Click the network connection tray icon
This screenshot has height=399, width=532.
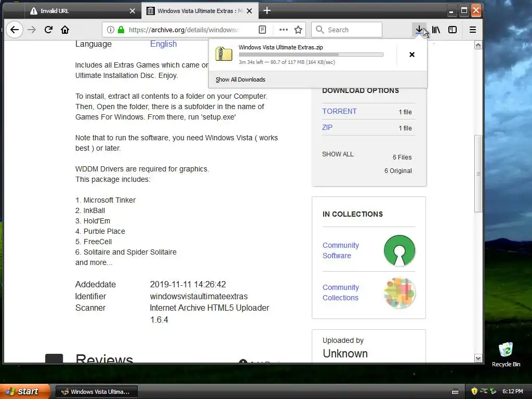pyautogui.click(x=484, y=391)
